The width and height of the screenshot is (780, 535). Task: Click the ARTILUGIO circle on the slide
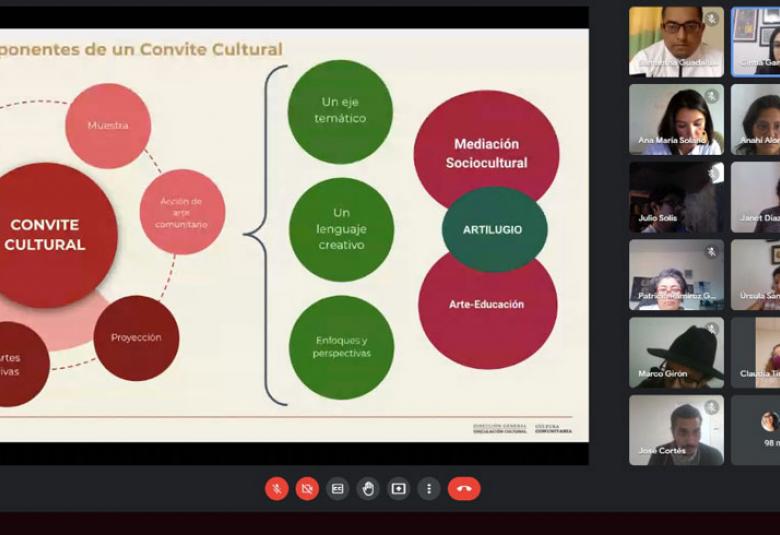(x=494, y=229)
